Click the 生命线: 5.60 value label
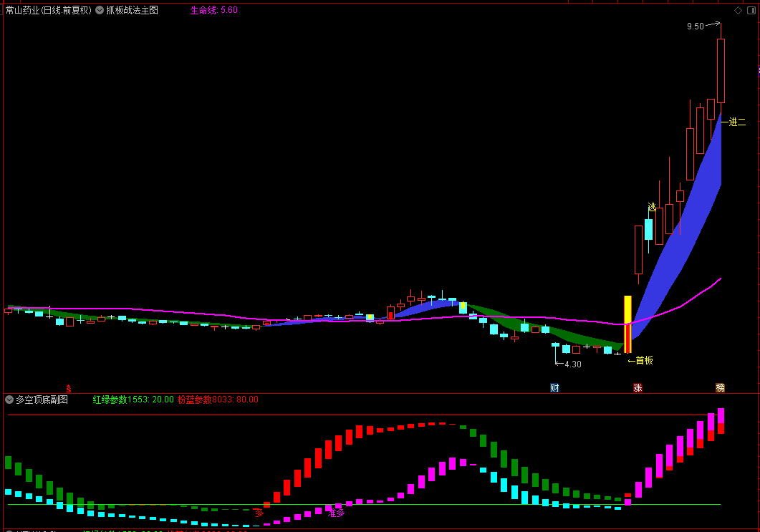The width and height of the screenshot is (760, 532). [213, 10]
